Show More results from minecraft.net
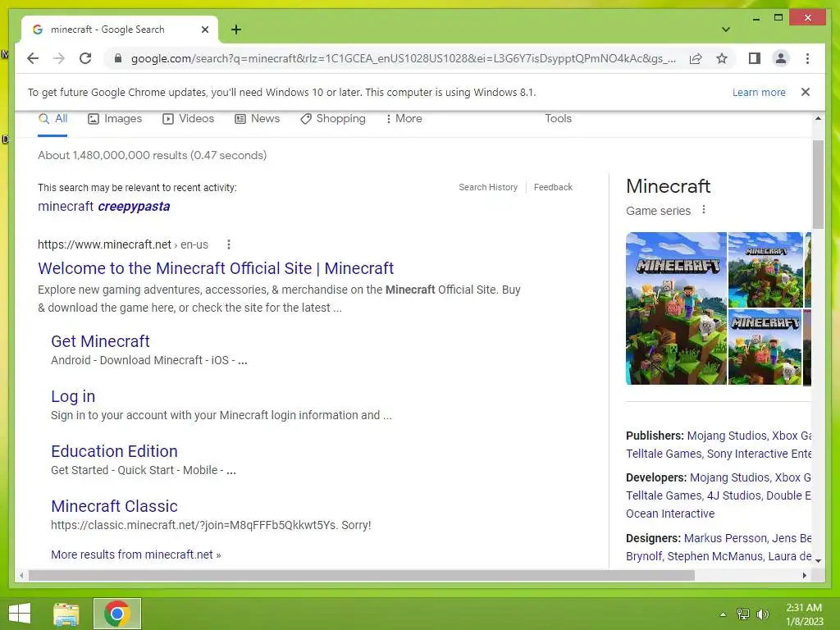Screen dimensions: 840x630 coord(136,555)
